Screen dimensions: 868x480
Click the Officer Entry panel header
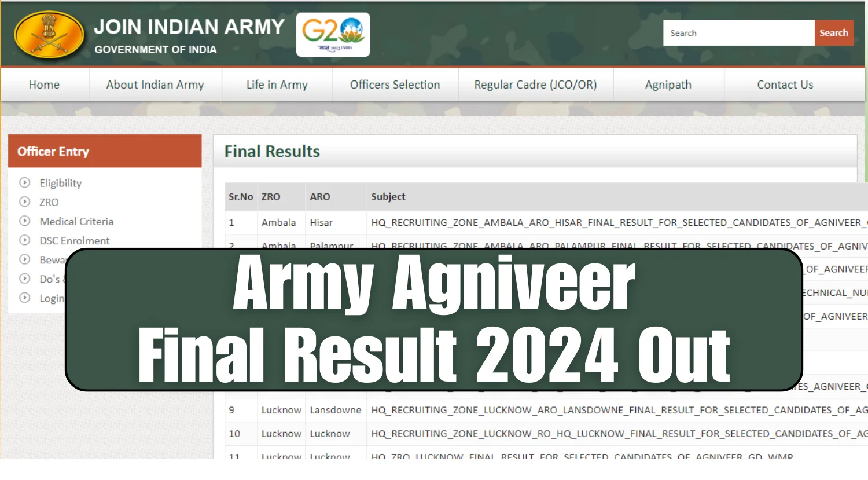coord(105,151)
